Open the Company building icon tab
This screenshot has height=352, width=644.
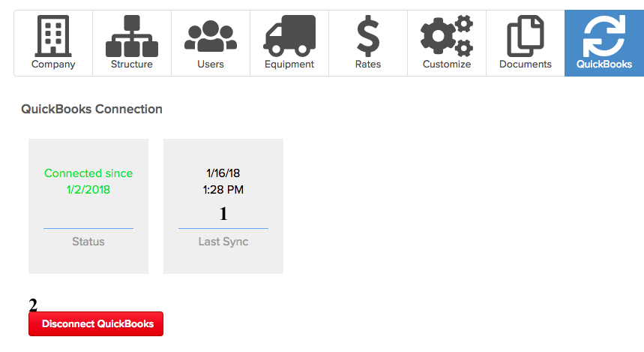(x=53, y=44)
